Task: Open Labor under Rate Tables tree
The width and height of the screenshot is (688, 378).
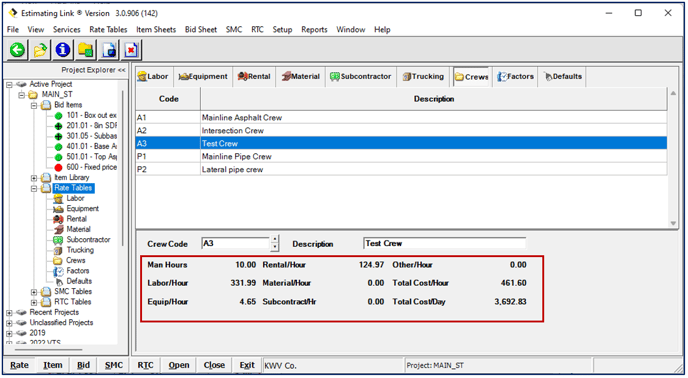Action: click(75, 198)
